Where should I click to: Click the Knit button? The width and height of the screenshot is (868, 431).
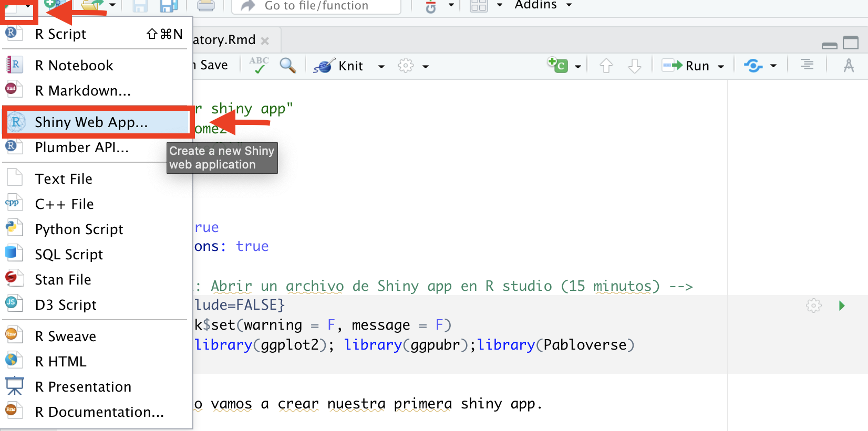338,66
